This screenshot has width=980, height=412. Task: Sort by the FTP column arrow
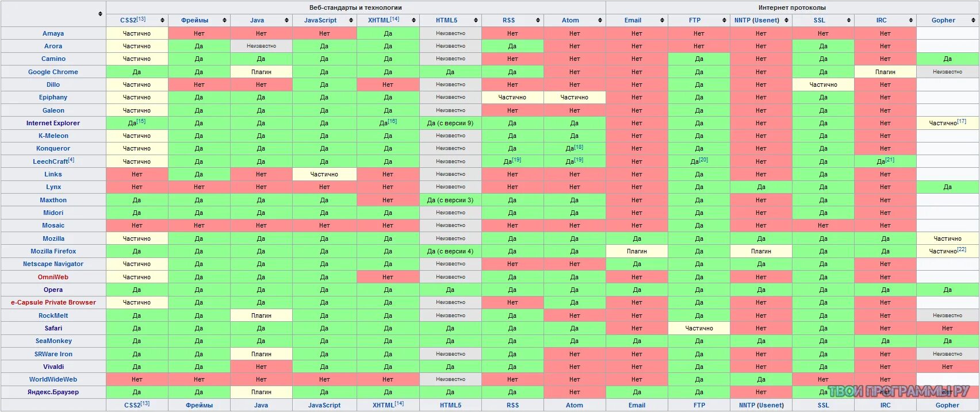coord(724,20)
